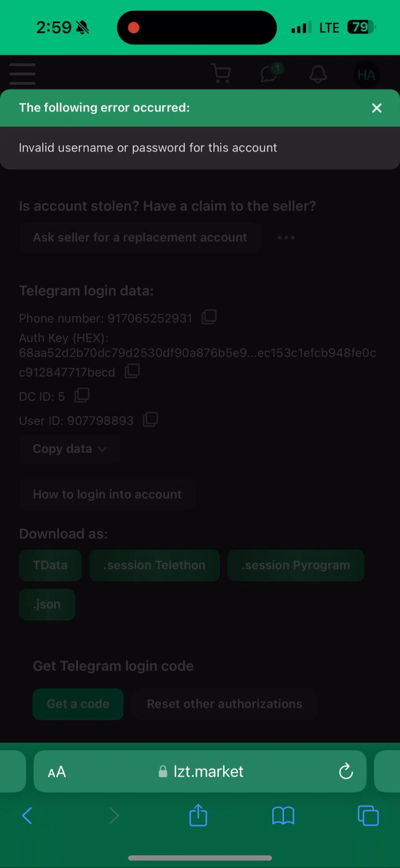Download as .session Telethon
This screenshot has height=868, width=400.
click(154, 565)
